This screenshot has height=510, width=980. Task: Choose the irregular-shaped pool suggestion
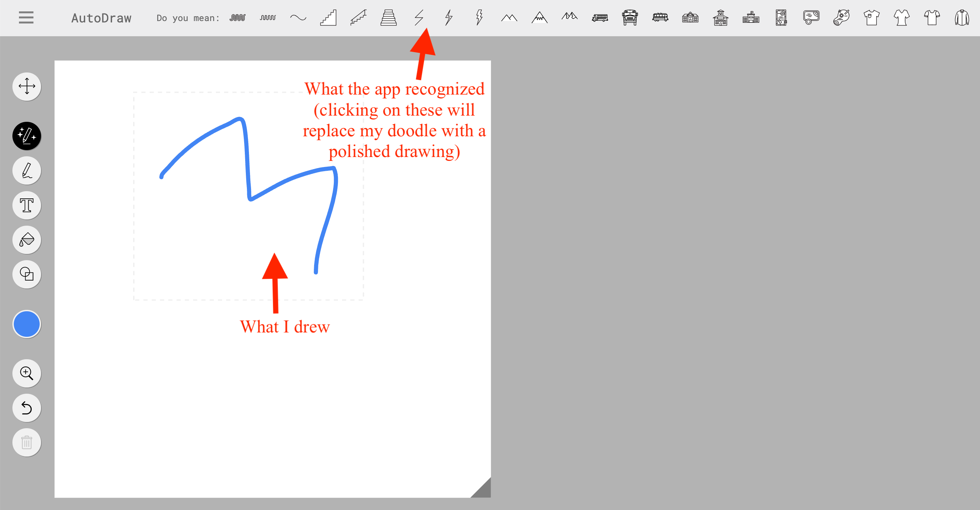[841, 18]
